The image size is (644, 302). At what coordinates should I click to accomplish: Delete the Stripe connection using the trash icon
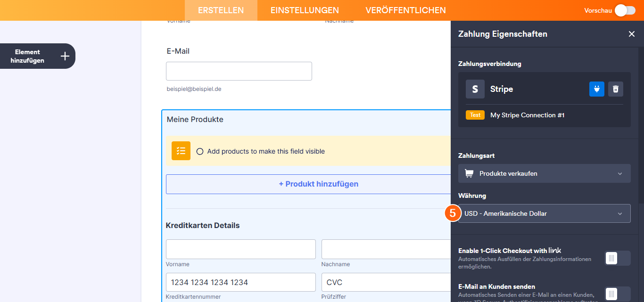pyautogui.click(x=616, y=89)
